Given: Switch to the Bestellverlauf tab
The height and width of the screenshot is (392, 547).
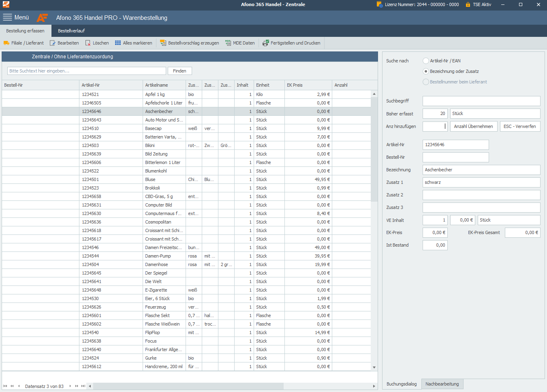Looking at the screenshot, I should click(x=71, y=31).
